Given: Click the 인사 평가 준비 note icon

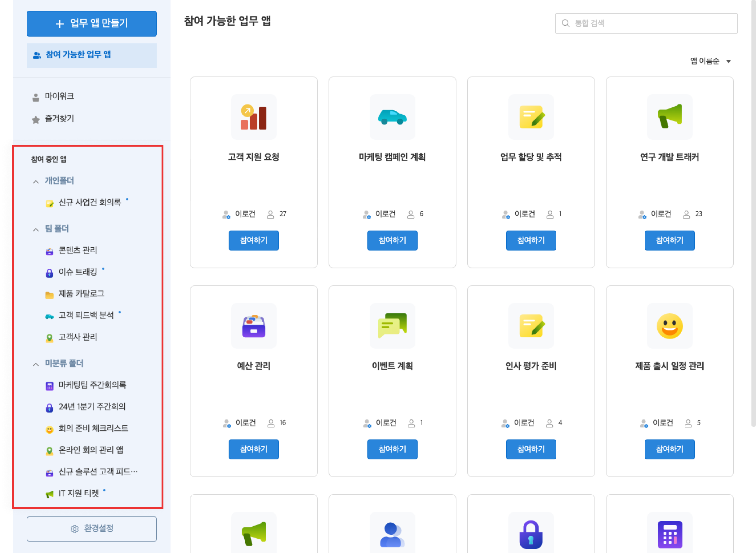Looking at the screenshot, I should pos(531,326).
